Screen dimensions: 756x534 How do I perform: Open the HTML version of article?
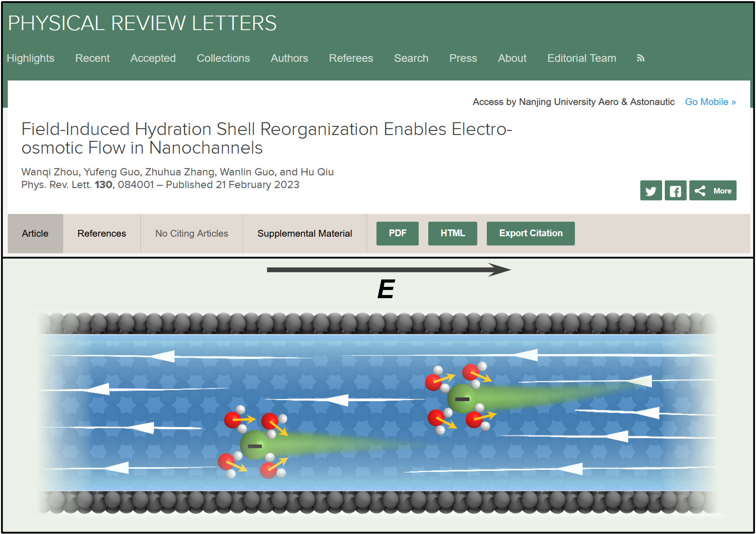coord(452,233)
